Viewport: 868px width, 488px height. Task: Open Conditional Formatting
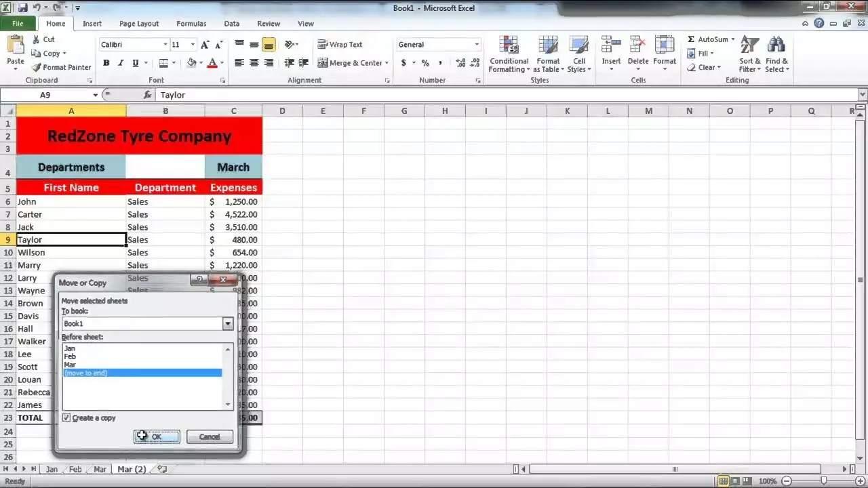click(509, 54)
